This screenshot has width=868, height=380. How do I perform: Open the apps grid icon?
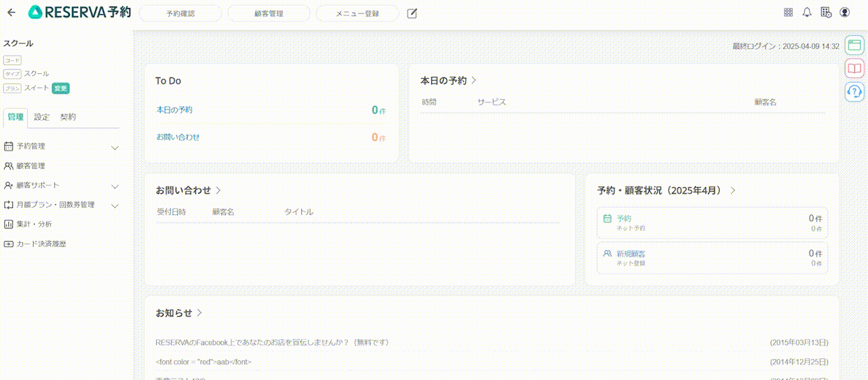788,12
